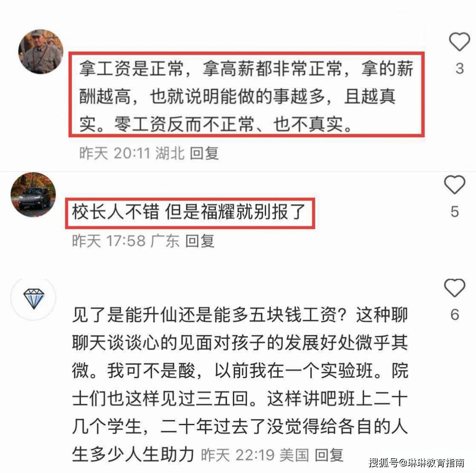Like the comment about 拿工资是正常
The height and width of the screenshot is (473, 476).
point(459,42)
